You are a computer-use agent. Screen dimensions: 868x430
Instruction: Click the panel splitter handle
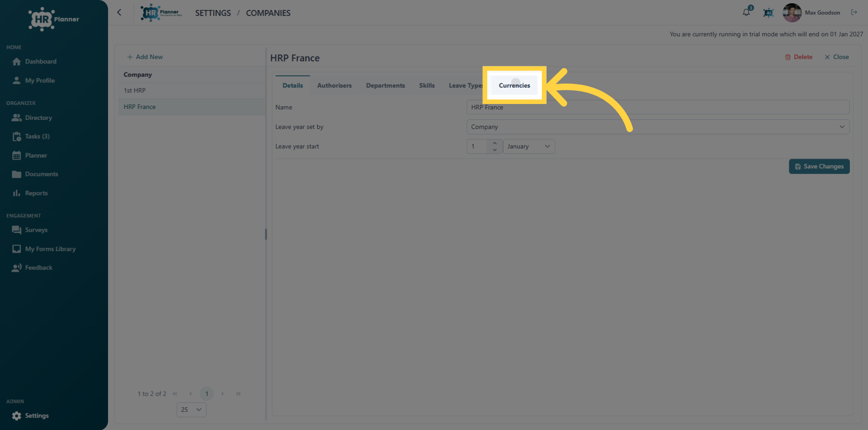pos(266,234)
